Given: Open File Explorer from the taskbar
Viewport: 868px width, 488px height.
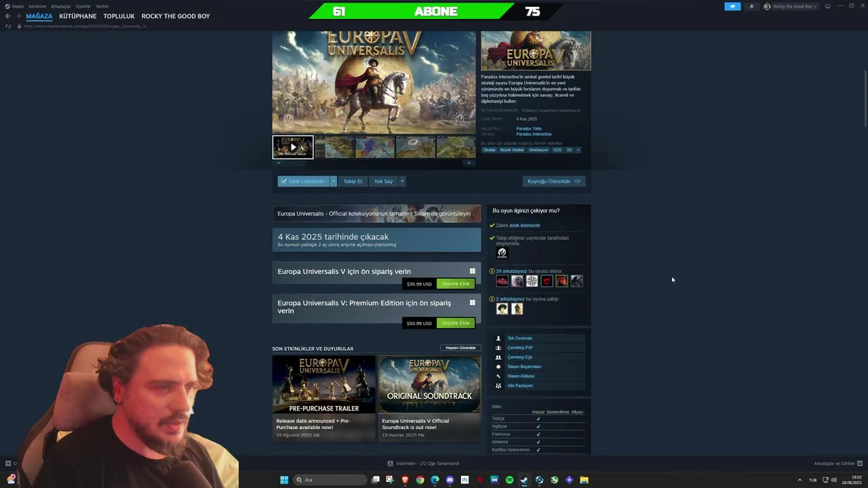Looking at the screenshot, I should point(584,480).
